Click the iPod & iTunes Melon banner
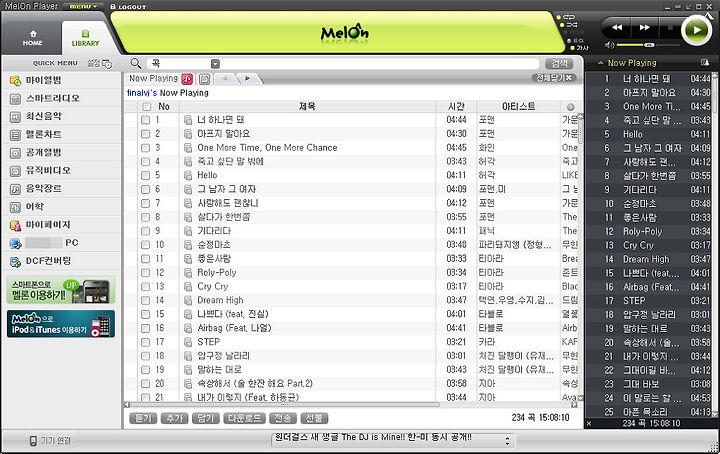Screen dimensions: 720x454 pos(61,324)
